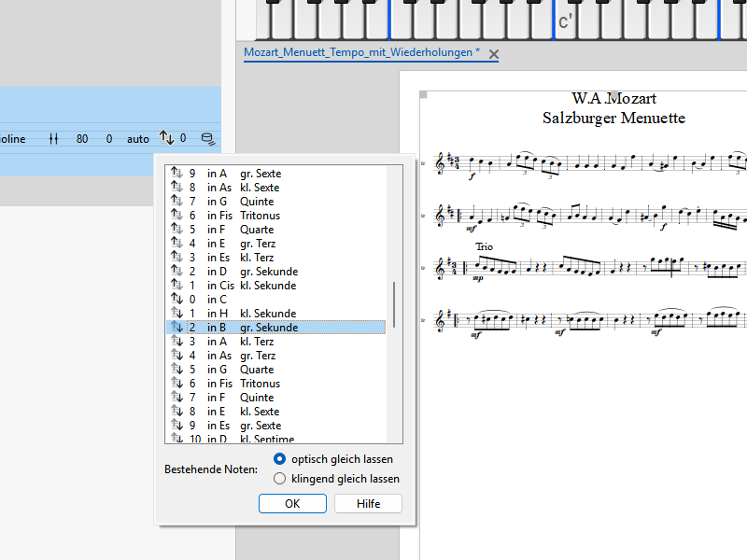Select highlighted '2 in B gr. Sekunde' row

[x=276, y=328]
